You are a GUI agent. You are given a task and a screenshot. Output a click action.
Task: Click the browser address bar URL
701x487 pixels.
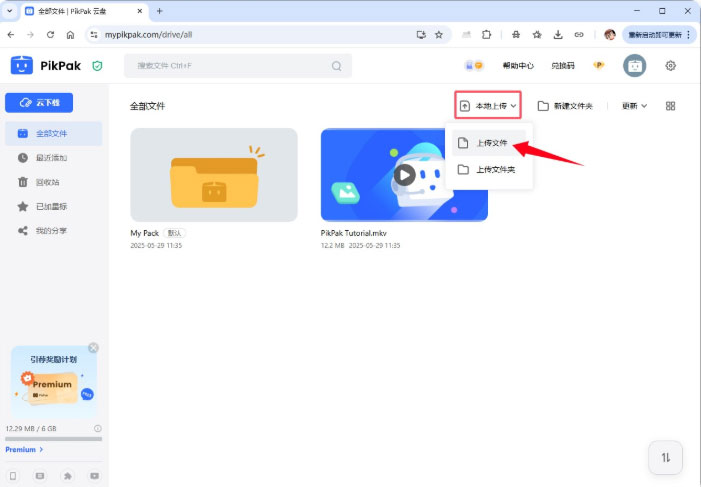pos(148,34)
